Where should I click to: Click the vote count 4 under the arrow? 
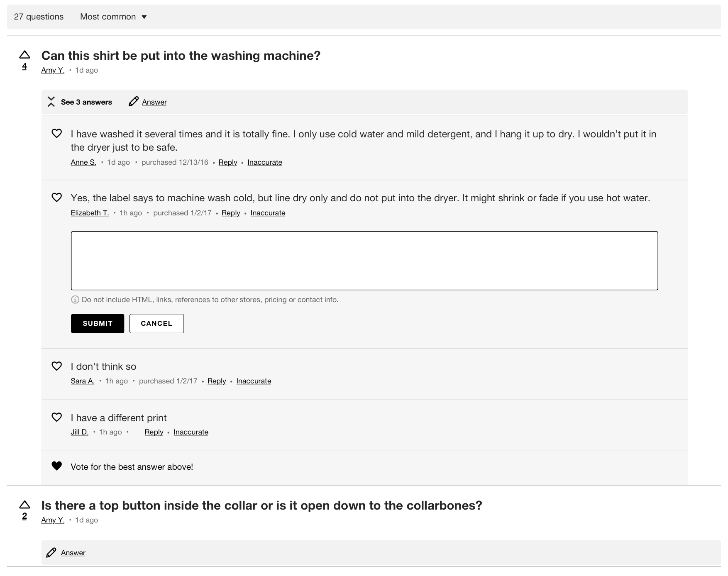tap(24, 66)
